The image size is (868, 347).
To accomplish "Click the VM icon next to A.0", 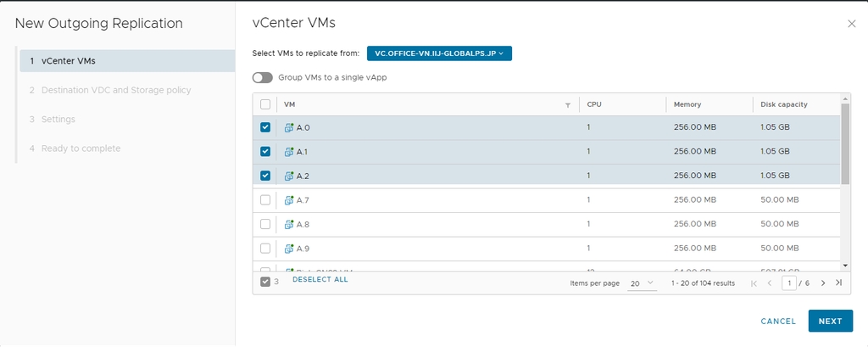I will pyautogui.click(x=288, y=127).
